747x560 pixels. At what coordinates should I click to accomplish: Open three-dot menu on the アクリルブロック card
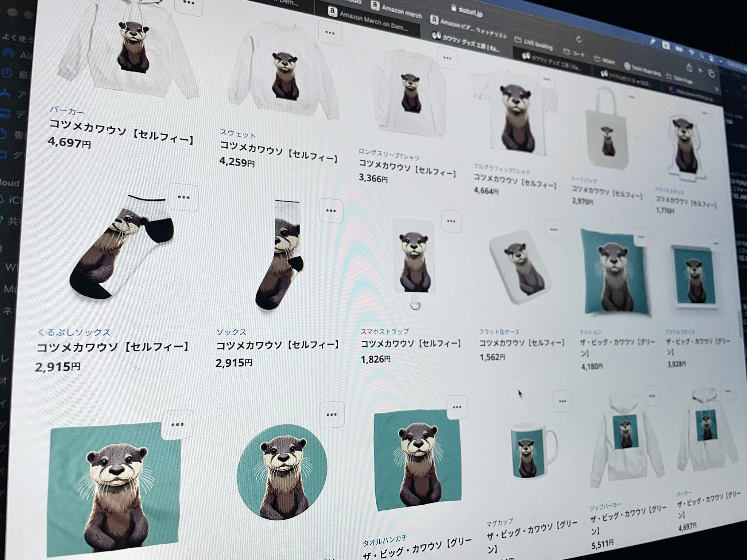716,244
